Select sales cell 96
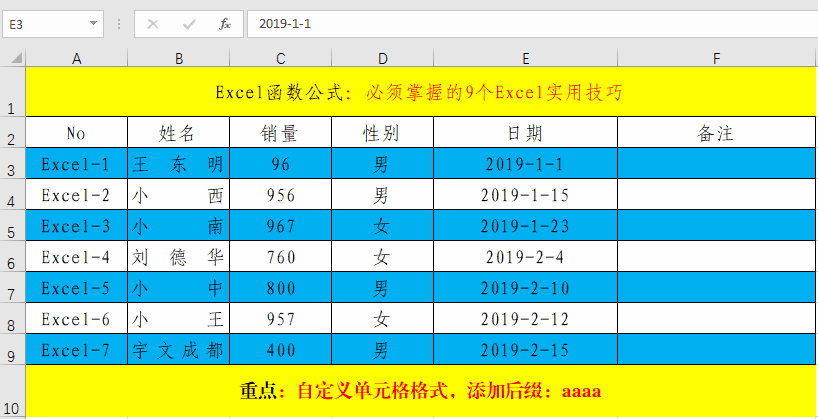The height and width of the screenshot is (419, 818). click(281, 163)
